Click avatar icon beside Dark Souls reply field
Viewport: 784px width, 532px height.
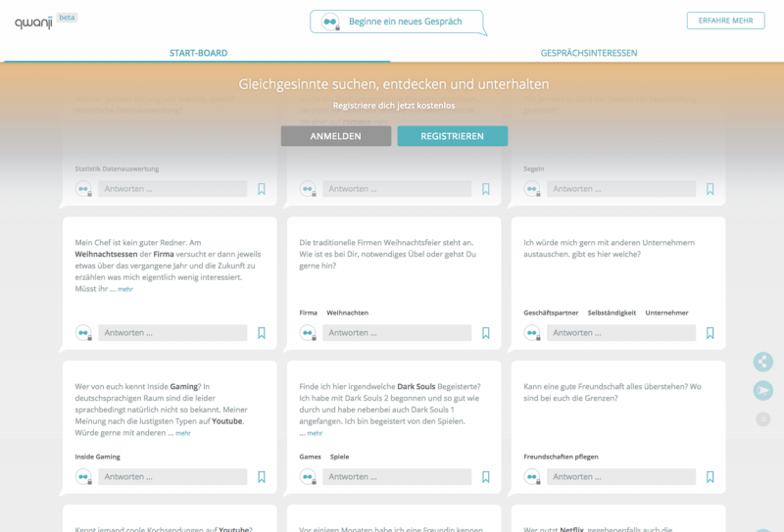(x=309, y=477)
